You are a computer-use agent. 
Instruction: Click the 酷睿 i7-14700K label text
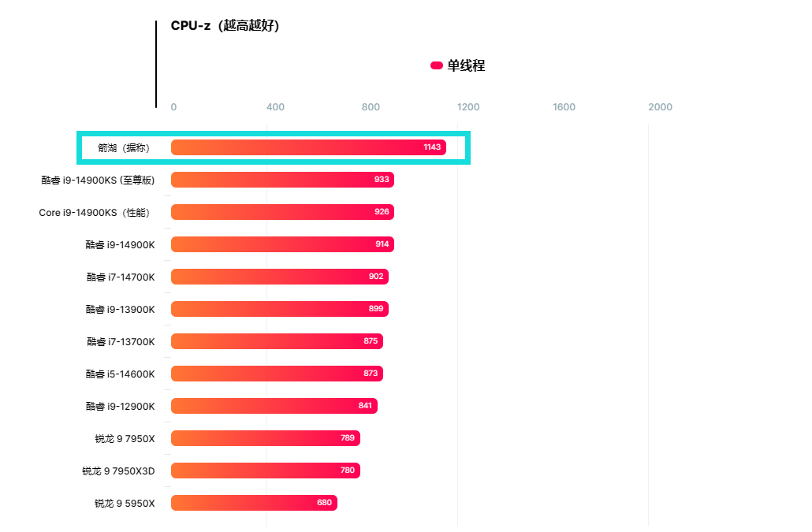(x=121, y=277)
